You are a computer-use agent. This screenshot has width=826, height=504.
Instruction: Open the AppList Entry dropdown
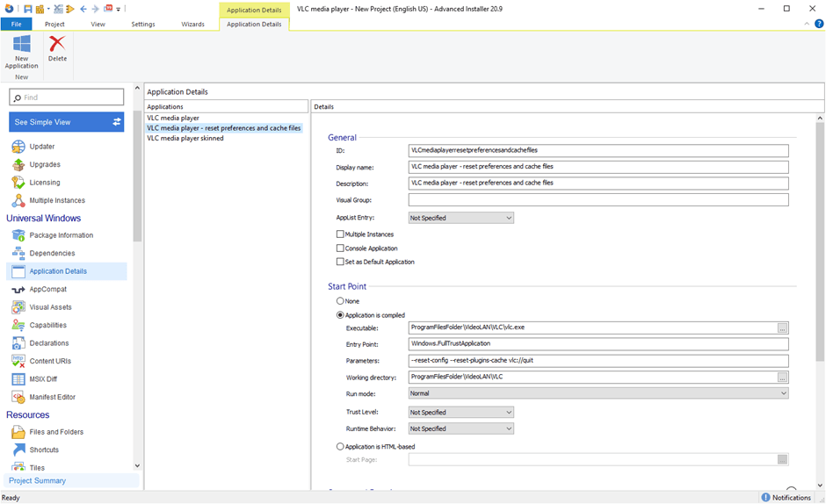click(461, 218)
